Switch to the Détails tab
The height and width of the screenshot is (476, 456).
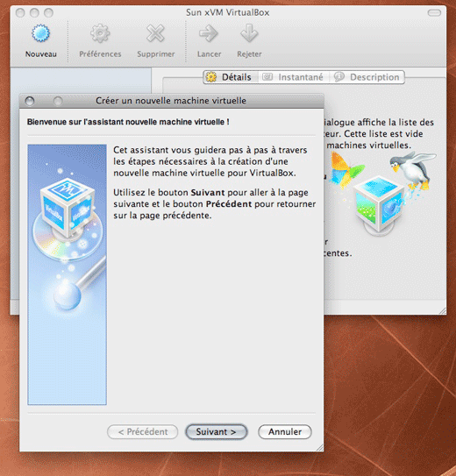pos(231,77)
